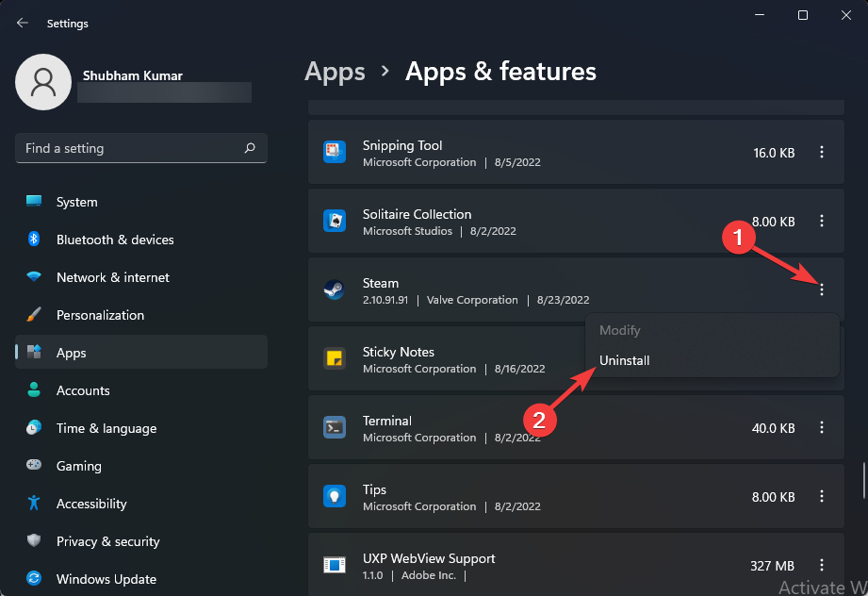Click the Bluetooth icon in sidebar
The image size is (868, 596).
(x=34, y=240)
